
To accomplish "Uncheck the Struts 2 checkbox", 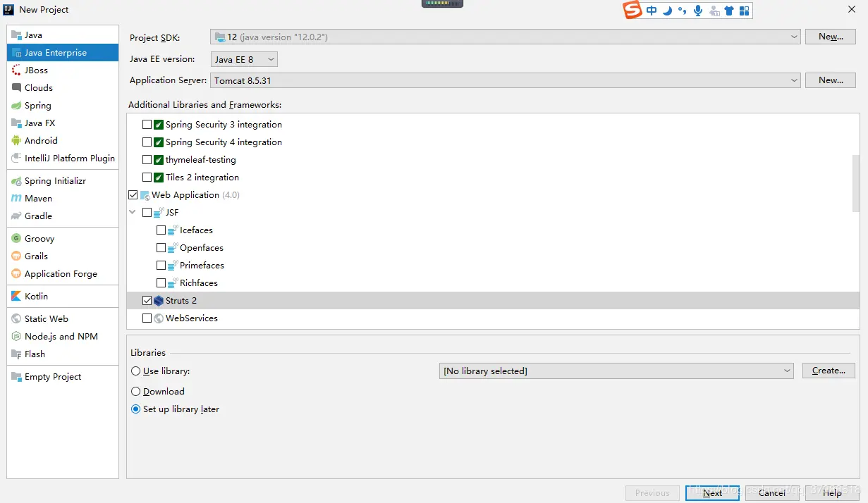I will (147, 300).
